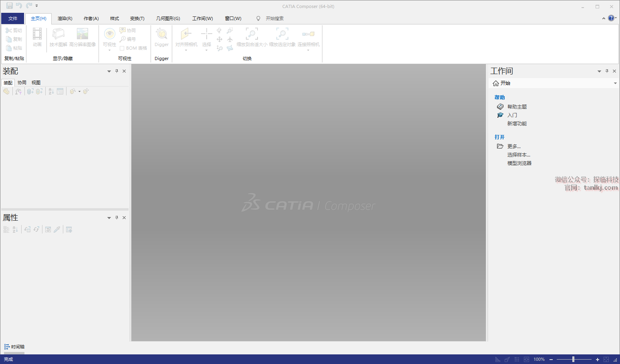The width and height of the screenshot is (620, 364).
Task: Click the 模型浏览器 model browser link
Action: coord(519,163)
